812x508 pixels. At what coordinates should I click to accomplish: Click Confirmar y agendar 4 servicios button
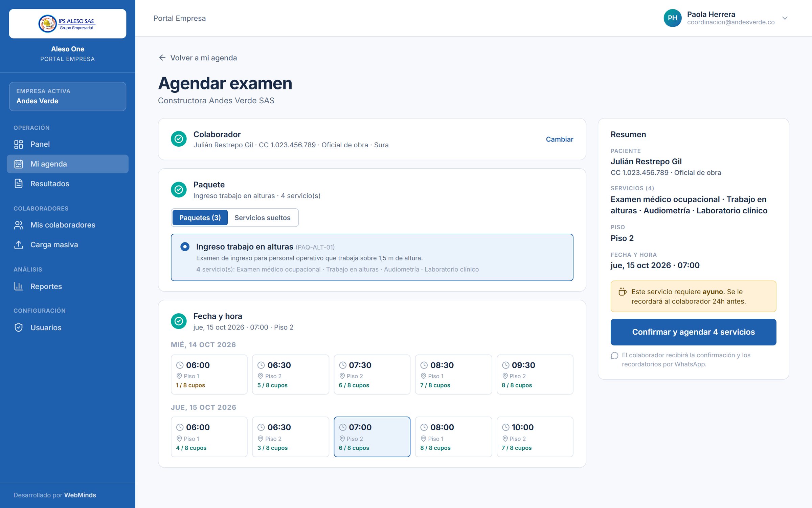point(693,332)
